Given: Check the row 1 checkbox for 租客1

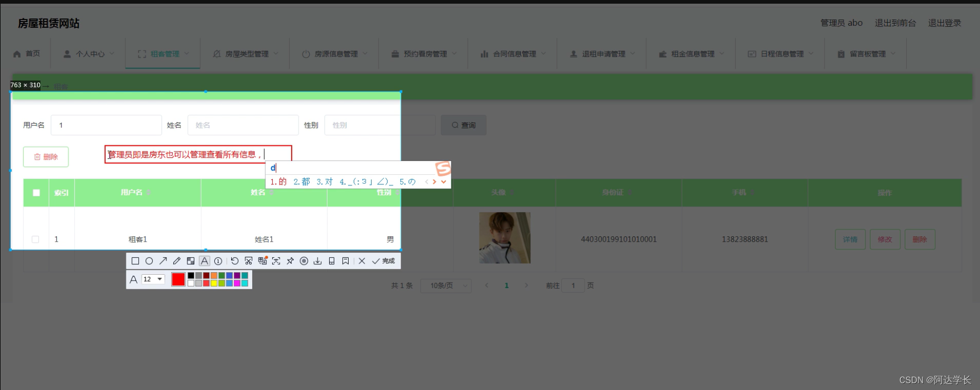Looking at the screenshot, I should click(x=35, y=239).
